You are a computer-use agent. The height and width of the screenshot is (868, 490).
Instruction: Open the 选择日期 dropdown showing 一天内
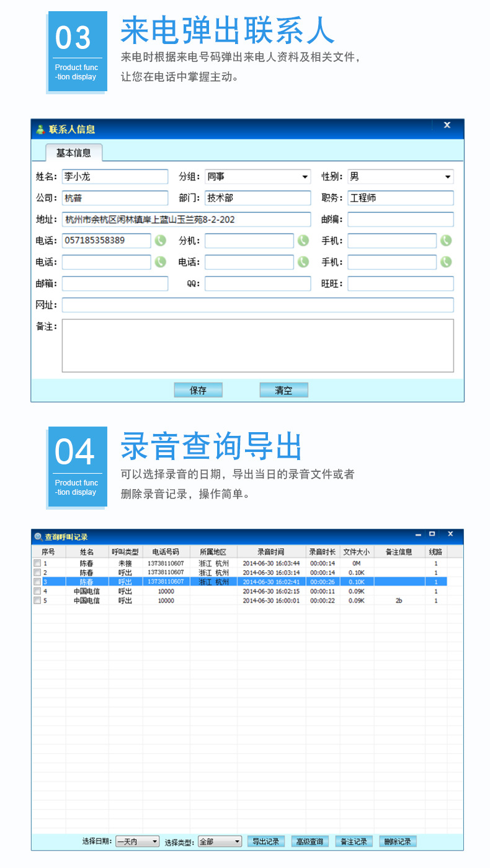(137, 842)
